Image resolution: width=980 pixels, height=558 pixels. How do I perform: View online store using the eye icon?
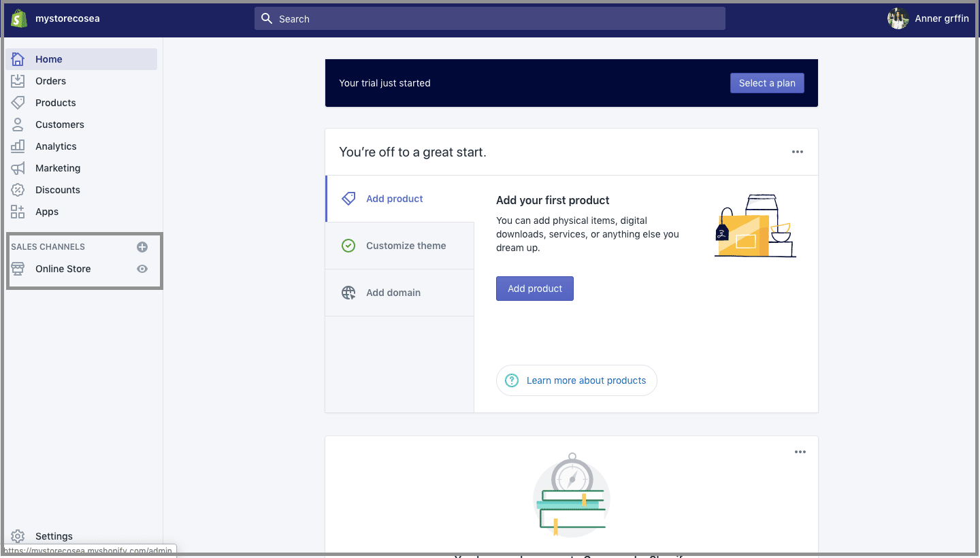pos(142,269)
